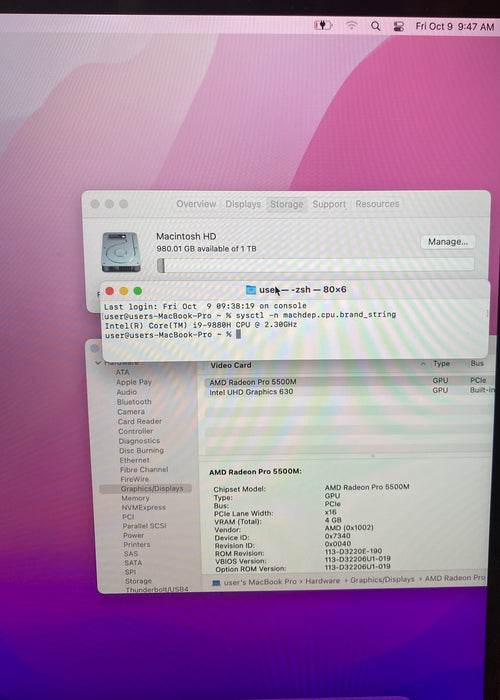Select FireWire in the sidebar

[x=135, y=479]
